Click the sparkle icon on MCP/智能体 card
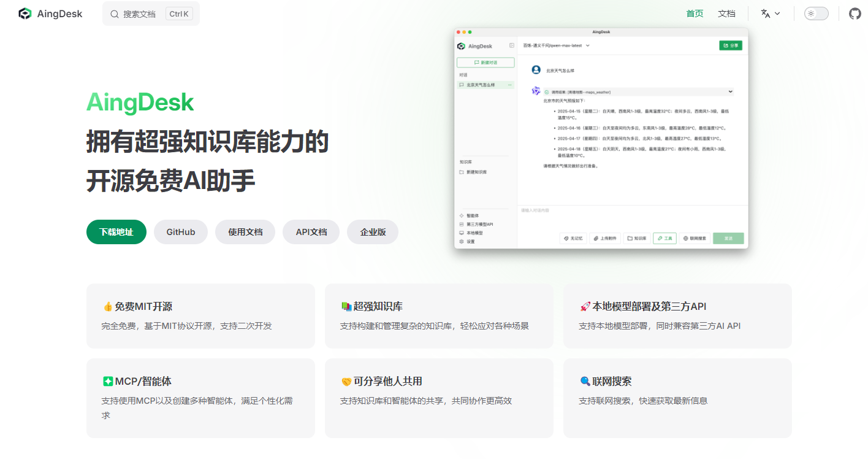The height and width of the screenshot is (459, 868). [x=108, y=382]
